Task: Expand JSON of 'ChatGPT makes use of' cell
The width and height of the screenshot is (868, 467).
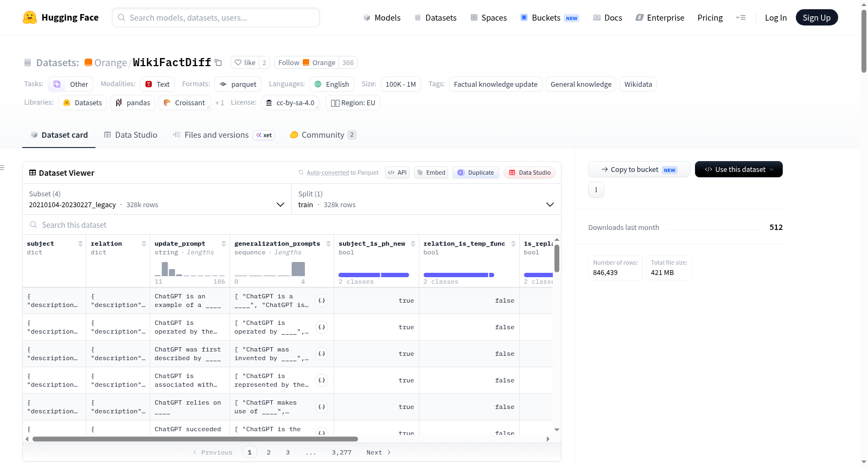Action: click(322, 407)
